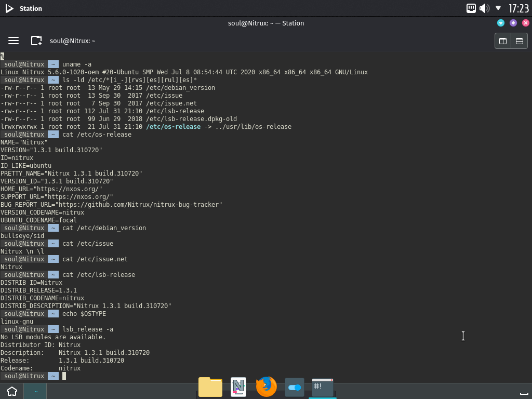Click the 'ID_LIKE=ubuntu' line

click(26, 166)
